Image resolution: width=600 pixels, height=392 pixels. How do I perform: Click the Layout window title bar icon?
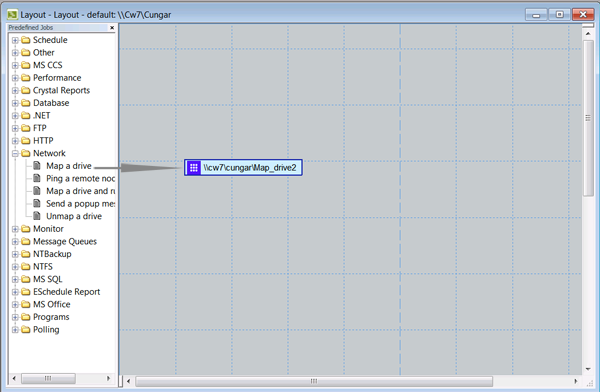(x=12, y=15)
